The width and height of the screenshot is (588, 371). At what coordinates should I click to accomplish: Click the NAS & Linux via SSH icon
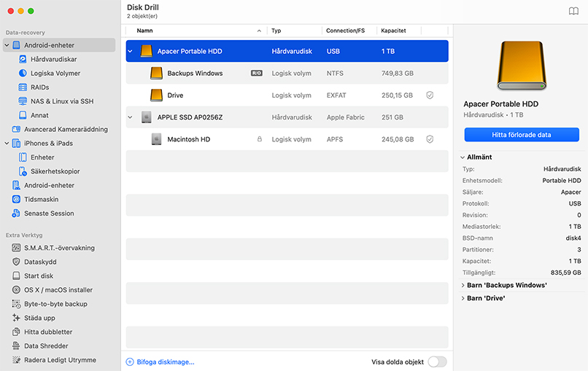coord(23,101)
